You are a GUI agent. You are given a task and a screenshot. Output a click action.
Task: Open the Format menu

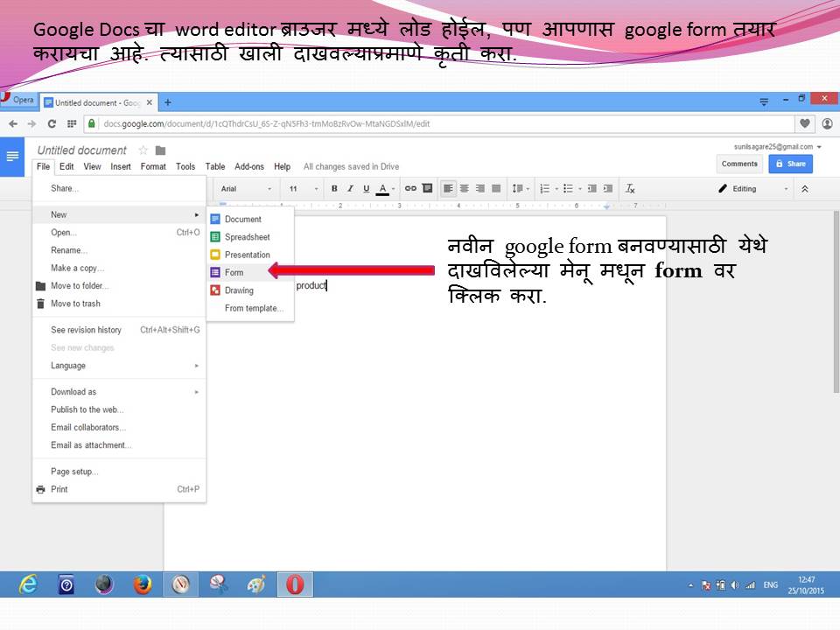pos(153,166)
